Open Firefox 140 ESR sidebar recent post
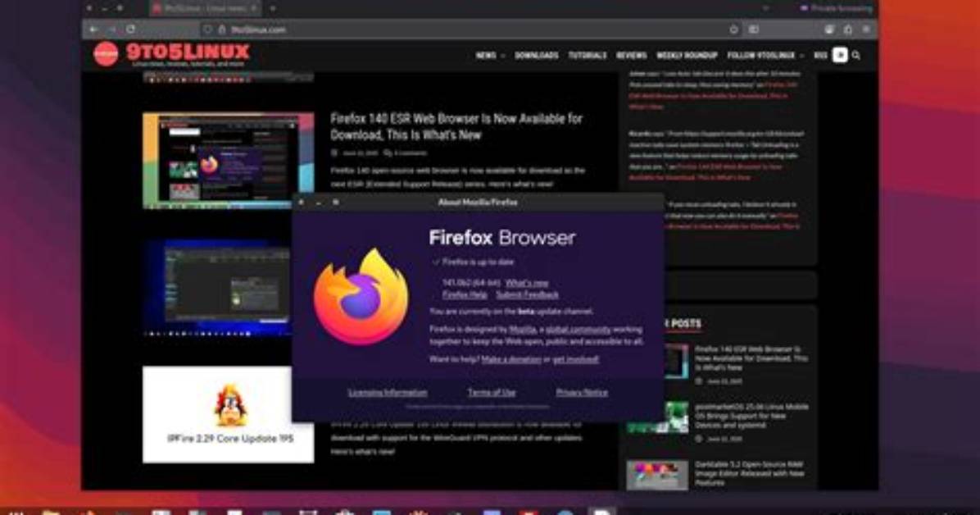Screen dimensions: 980x515 (x=751, y=358)
